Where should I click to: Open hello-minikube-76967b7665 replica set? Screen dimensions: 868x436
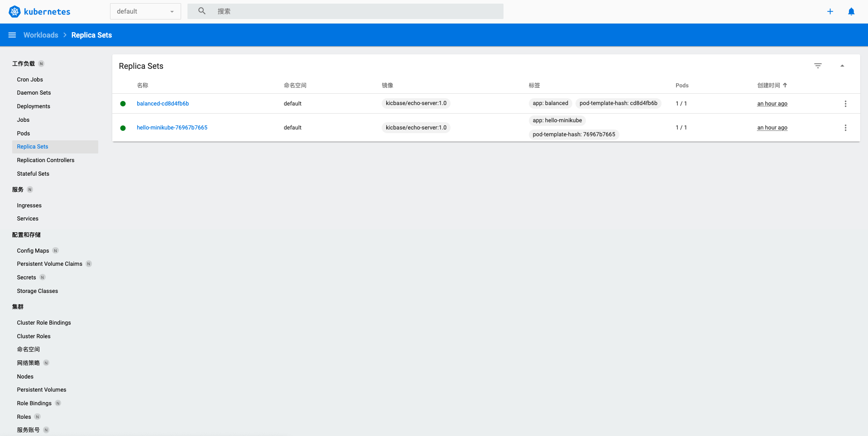[x=172, y=128]
